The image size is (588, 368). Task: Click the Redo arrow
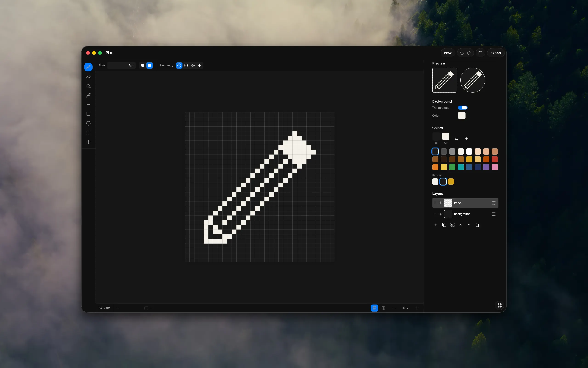(469, 53)
